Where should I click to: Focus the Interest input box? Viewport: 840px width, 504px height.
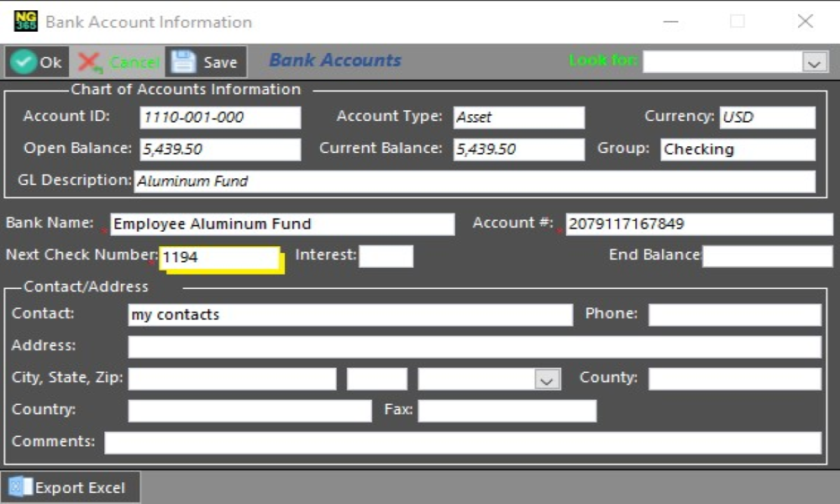pos(386,257)
